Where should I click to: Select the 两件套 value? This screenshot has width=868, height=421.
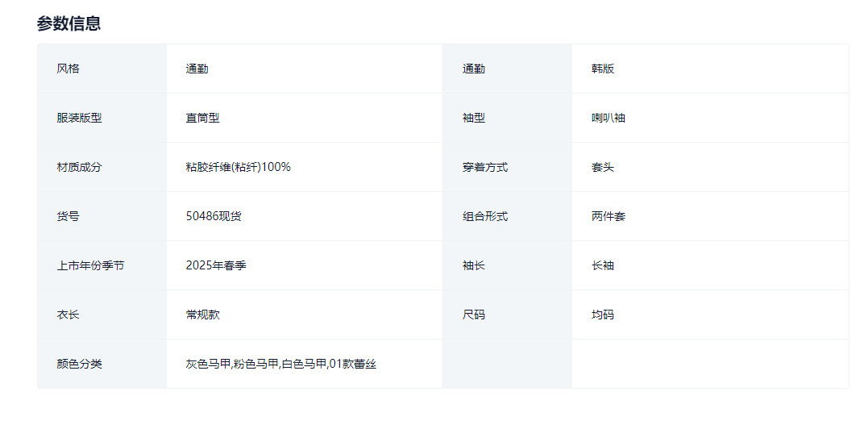click(x=608, y=217)
